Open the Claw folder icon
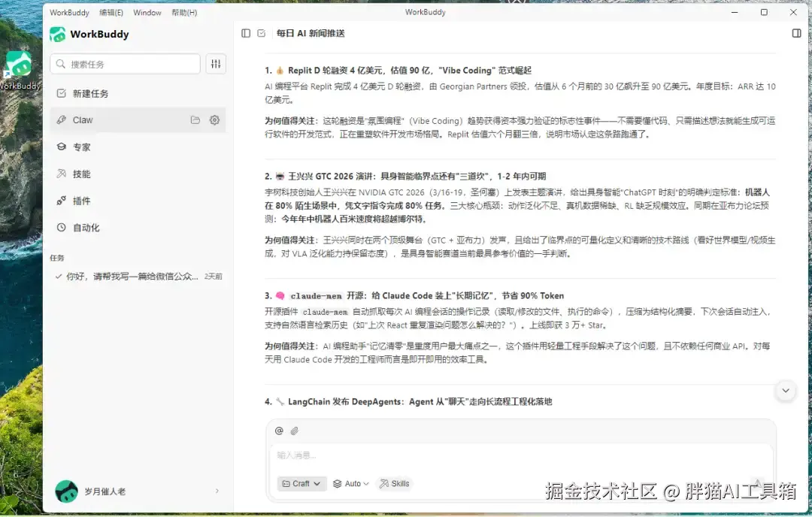812x517 pixels. 195,120
